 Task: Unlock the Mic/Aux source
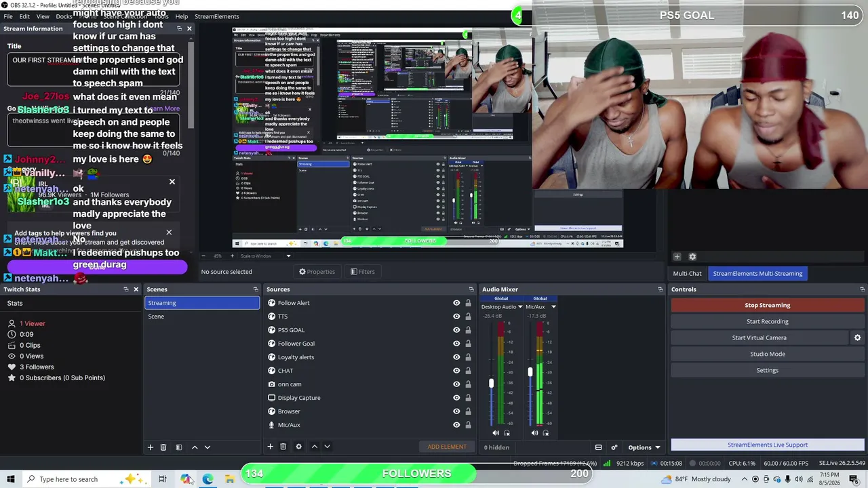tap(468, 425)
